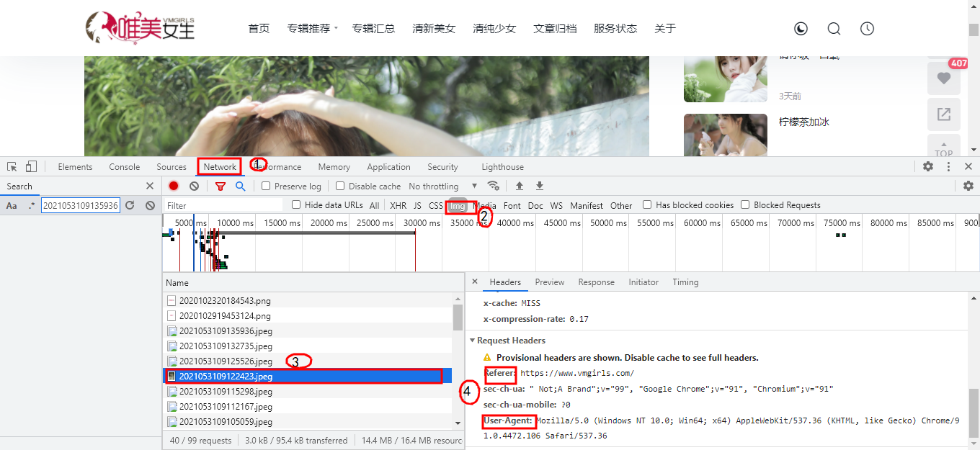This screenshot has width=980, height=450.
Task: Select the 2021053109122423.jpeg network request
Action: coord(230,375)
